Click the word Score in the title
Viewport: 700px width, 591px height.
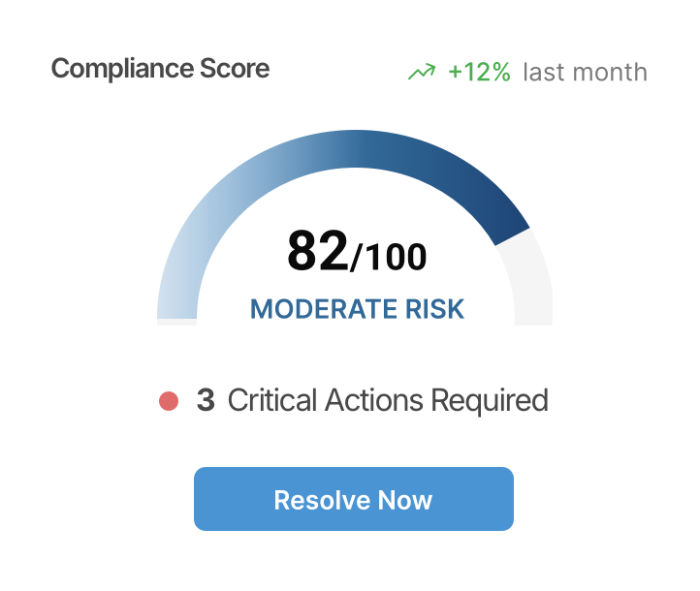[x=235, y=68]
